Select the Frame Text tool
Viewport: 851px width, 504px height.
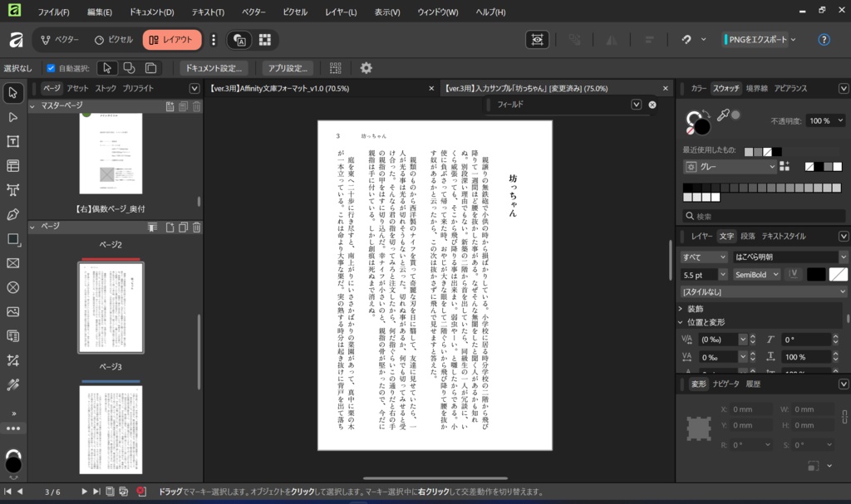(x=12, y=141)
